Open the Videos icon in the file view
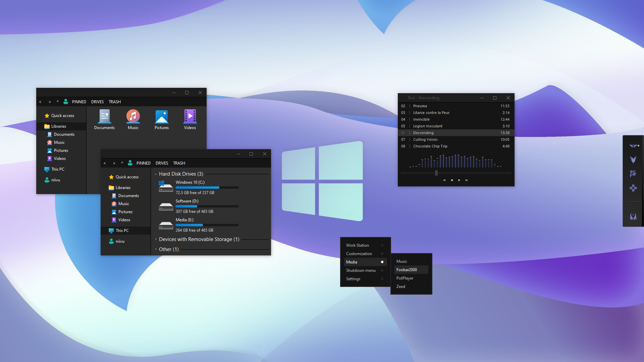Screen dimensions: 644x362 pos(190,119)
